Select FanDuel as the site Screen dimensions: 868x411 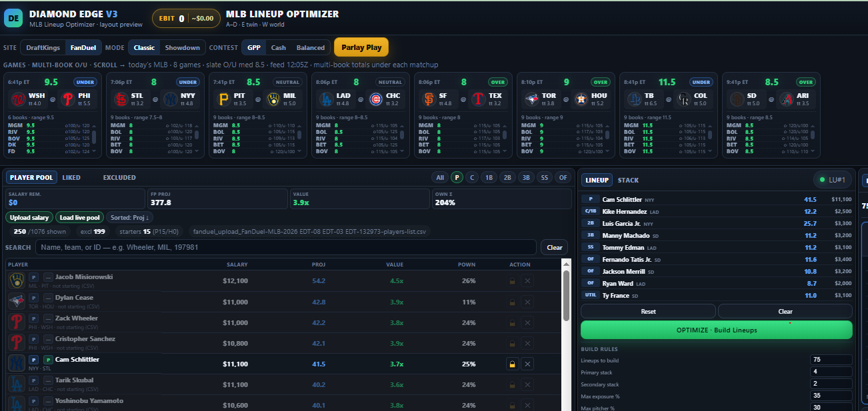pos(83,47)
